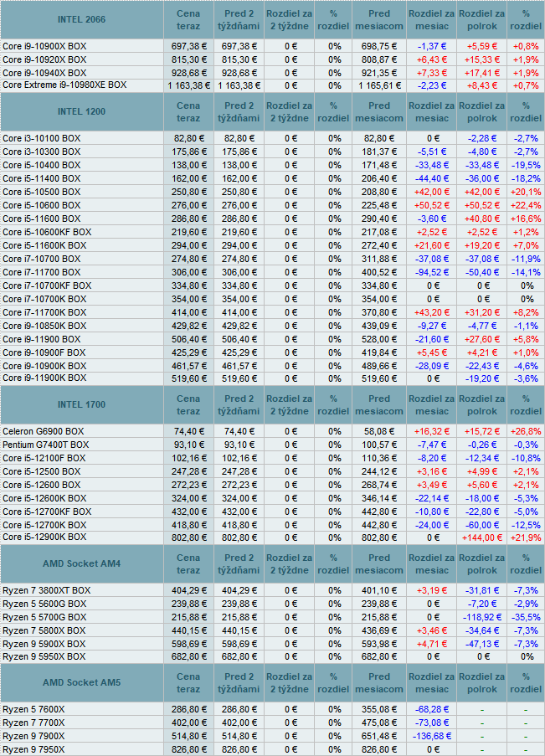This screenshot has width=545, height=756.
Task: Select the -118,92 € half-year difference value
Action: (x=482, y=618)
